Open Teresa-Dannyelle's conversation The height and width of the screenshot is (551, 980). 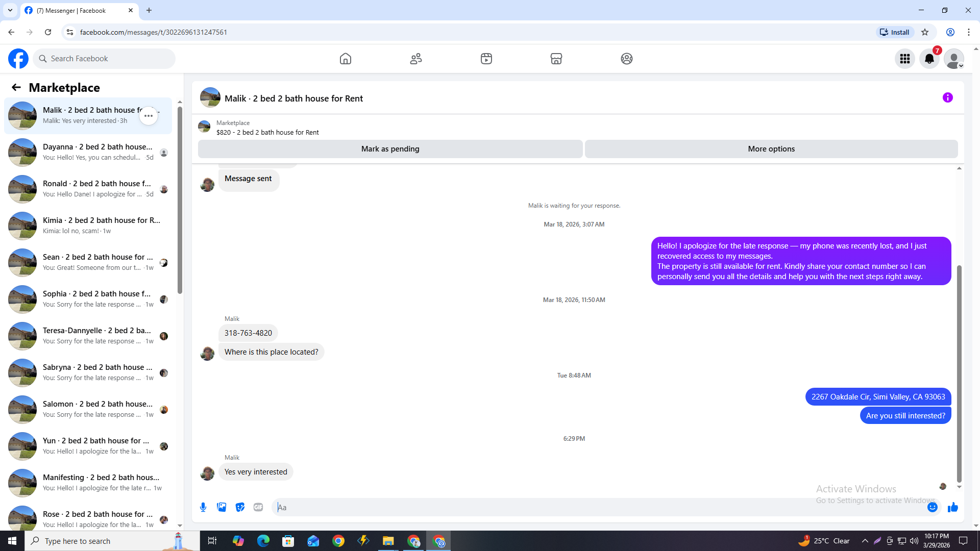88,336
